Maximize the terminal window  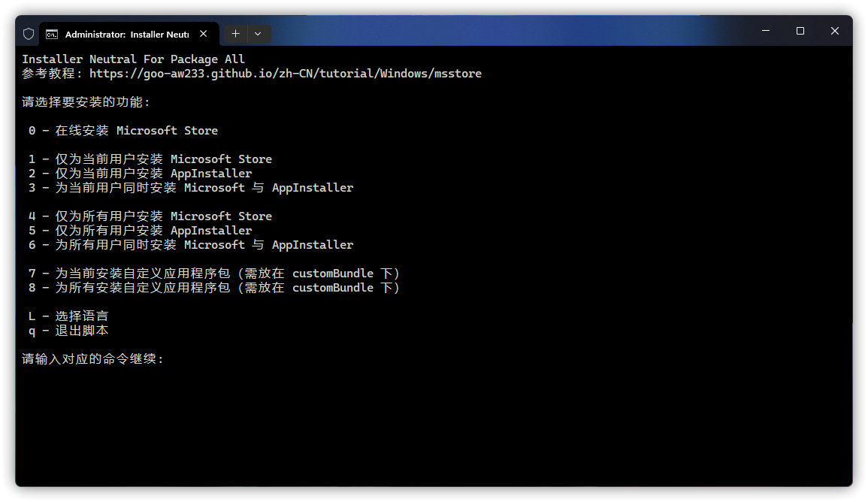pos(800,31)
